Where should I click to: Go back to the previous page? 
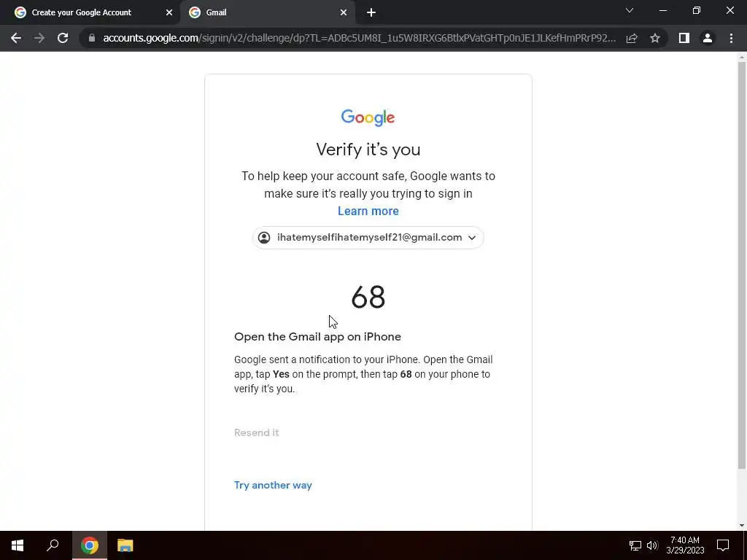coord(16,38)
